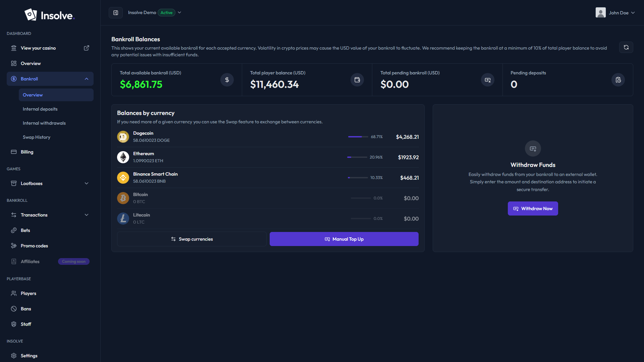Open Settings page

(x=50, y=356)
